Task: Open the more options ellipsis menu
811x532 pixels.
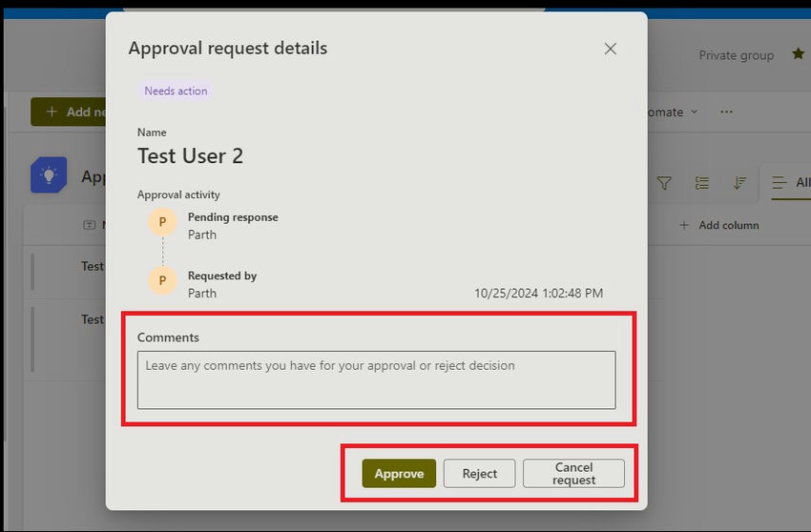Action: point(726,112)
